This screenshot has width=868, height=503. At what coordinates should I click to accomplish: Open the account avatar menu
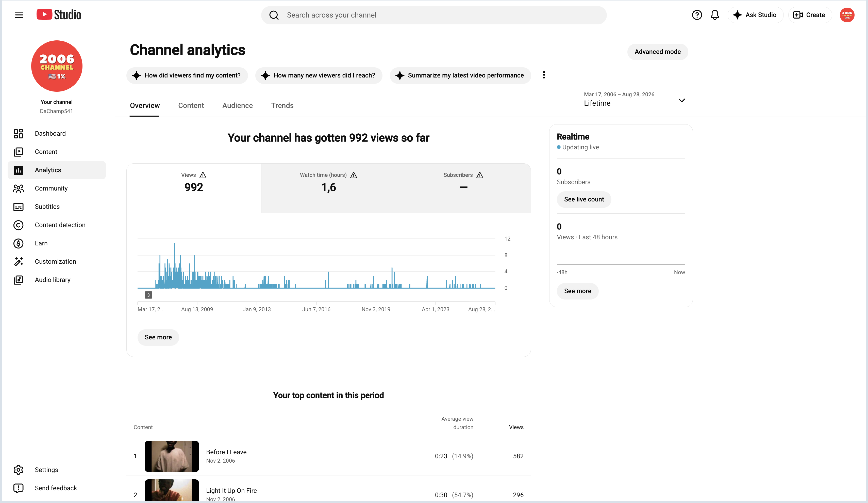(847, 15)
